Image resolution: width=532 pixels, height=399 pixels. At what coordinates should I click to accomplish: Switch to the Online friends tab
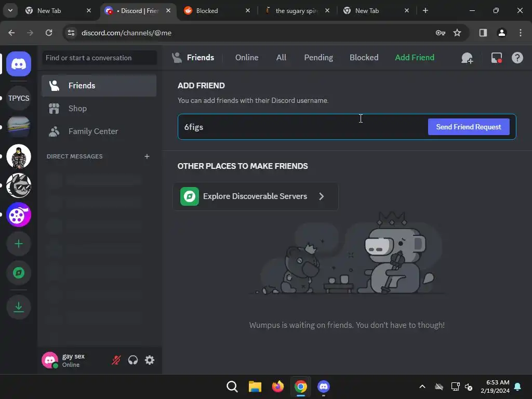pyautogui.click(x=247, y=58)
